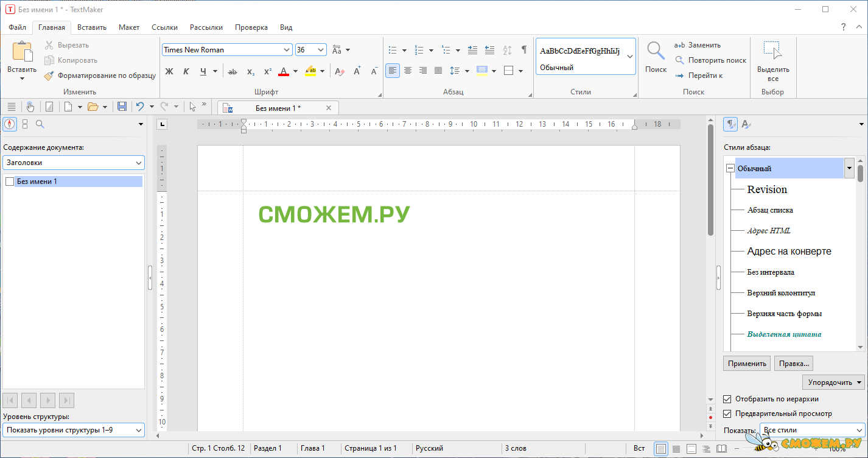Toggle touch mode with the hand icon
This screenshot has height=458, width=868.
[30, 107]
